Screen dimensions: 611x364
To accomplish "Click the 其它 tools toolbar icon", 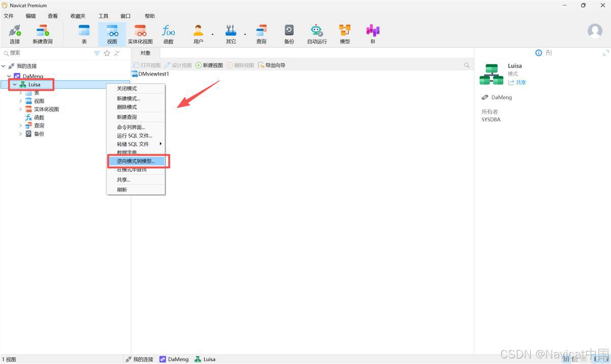I will click(x=231, y=34).
